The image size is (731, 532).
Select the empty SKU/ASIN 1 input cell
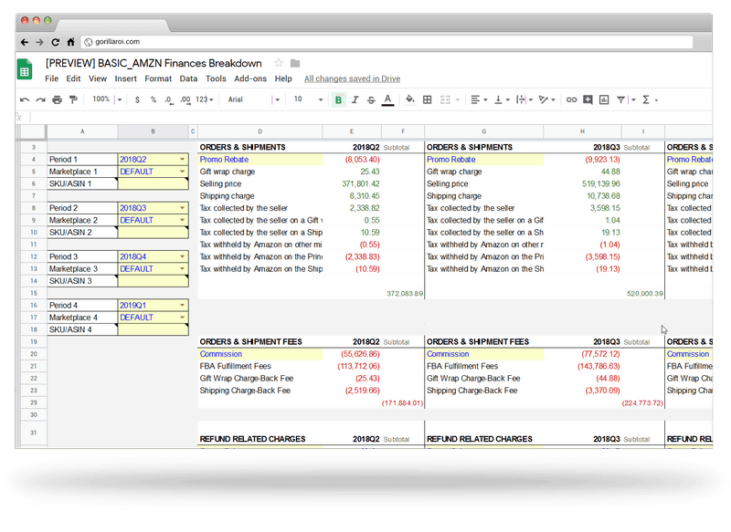click(153, 184)
